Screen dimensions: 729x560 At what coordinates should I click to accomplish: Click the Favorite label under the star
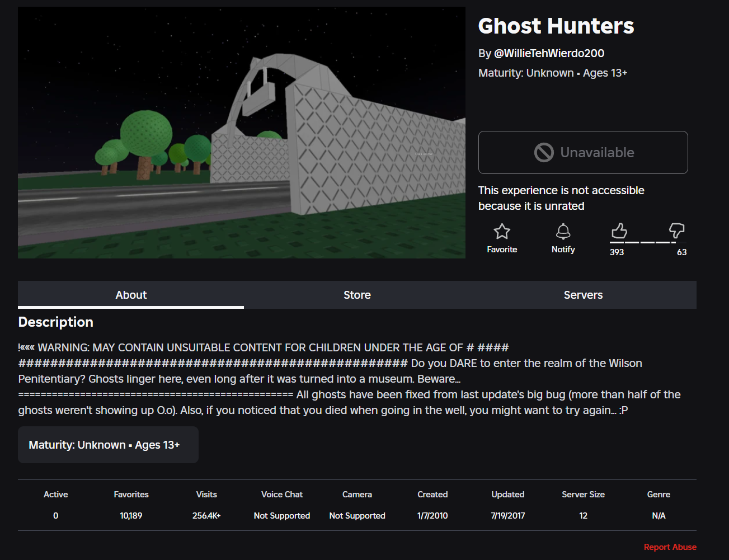(502, 250)
